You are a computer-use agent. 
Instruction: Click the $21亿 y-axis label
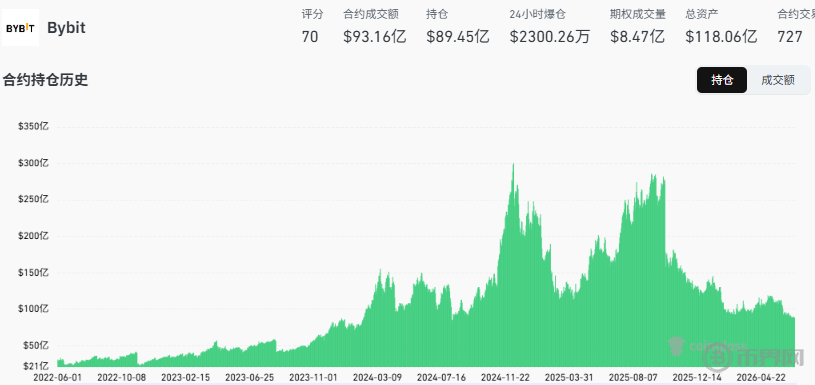pos(35,366)
